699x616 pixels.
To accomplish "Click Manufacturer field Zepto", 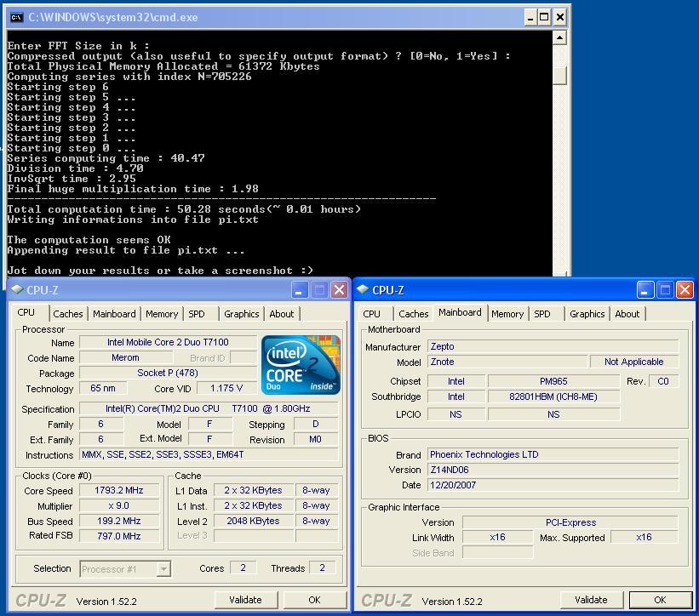I will coord(553,346).
